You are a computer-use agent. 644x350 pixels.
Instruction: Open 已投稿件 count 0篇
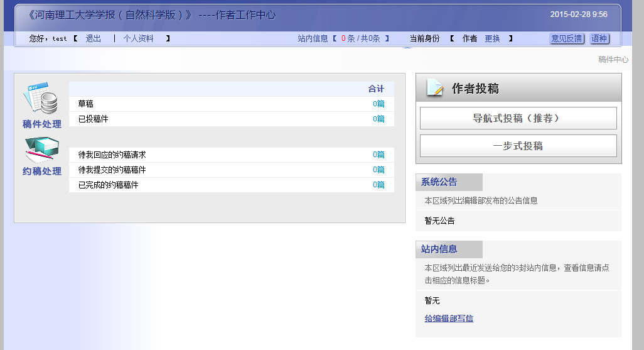click(378, 119)
